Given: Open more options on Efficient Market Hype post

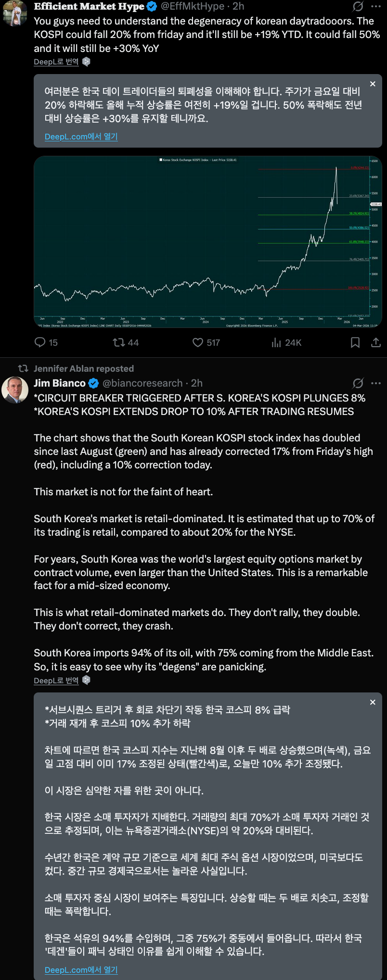Looking at the screenshot, I should 376,6.
